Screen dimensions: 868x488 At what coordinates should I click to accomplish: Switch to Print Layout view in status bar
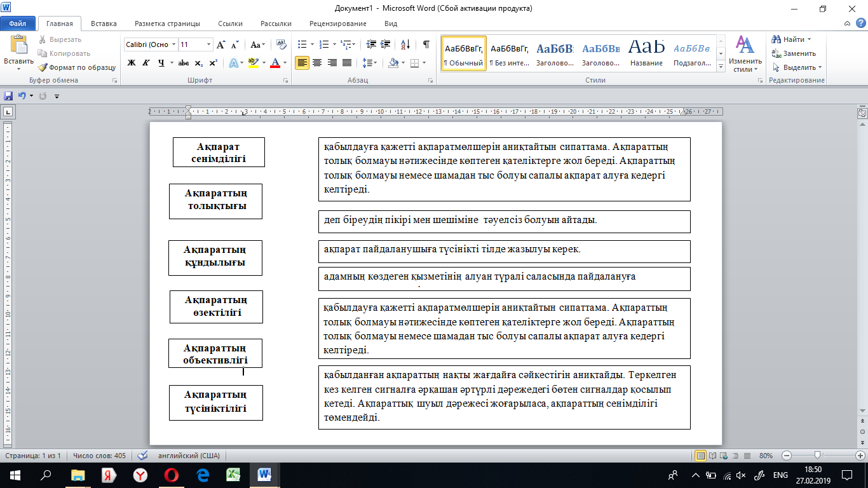(x=701, y=456)
